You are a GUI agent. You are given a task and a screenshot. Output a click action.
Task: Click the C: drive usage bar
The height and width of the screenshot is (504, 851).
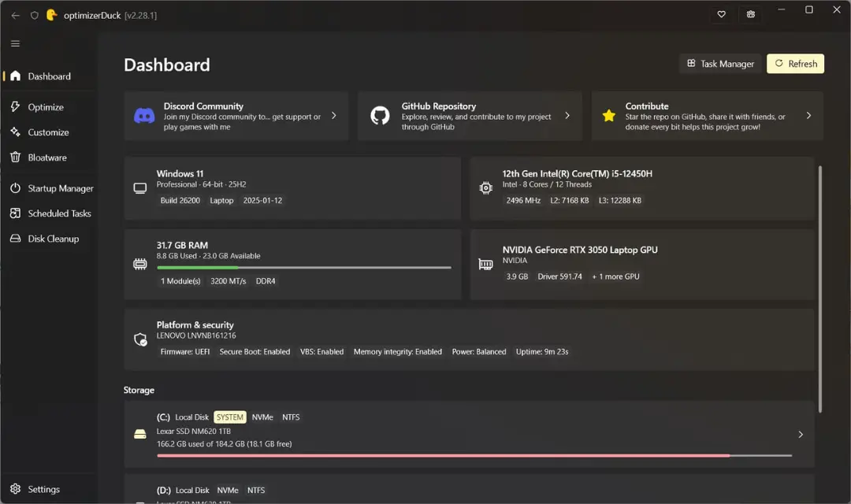474,456
